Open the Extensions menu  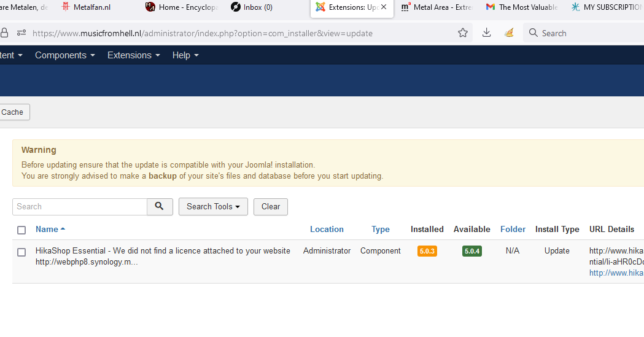pyautogui.click(x=133, y=55)
